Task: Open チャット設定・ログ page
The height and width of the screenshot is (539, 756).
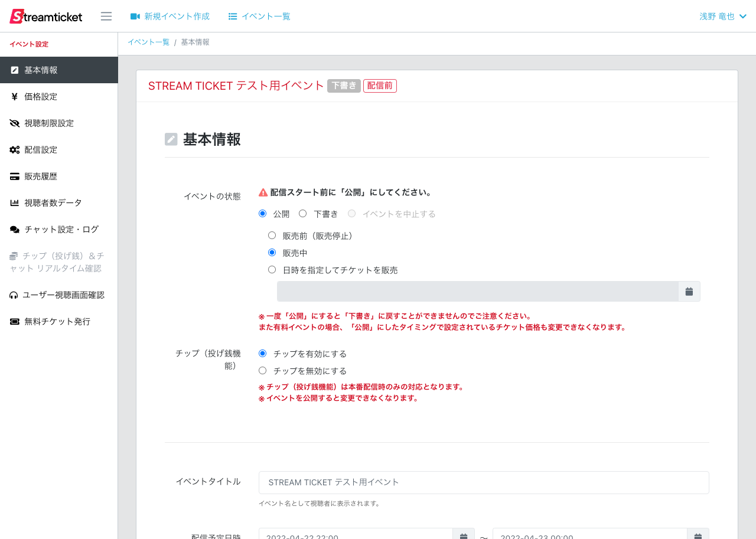Action: (59, 230)
